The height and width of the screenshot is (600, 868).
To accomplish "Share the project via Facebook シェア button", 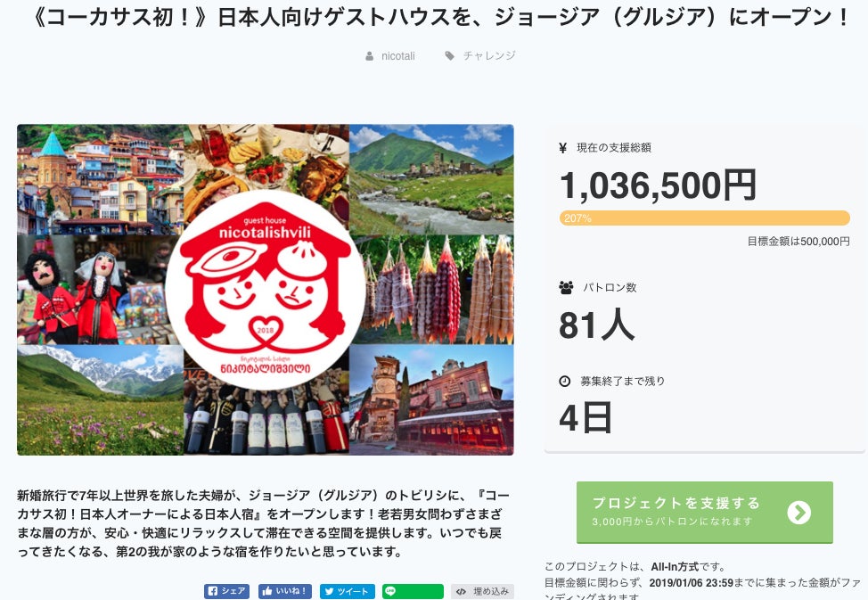I will (x=227, y=591).
